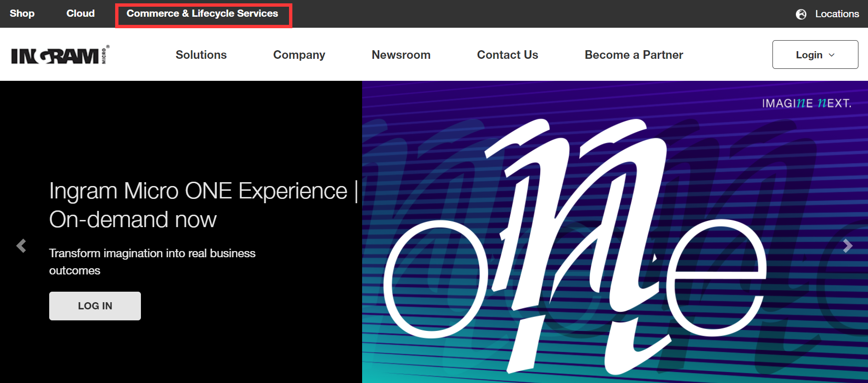The width and height of the screenshot is (868, 383).
Task: Switch to the Cloud tab
Action: pyautogui.click(x=80, y=13)
